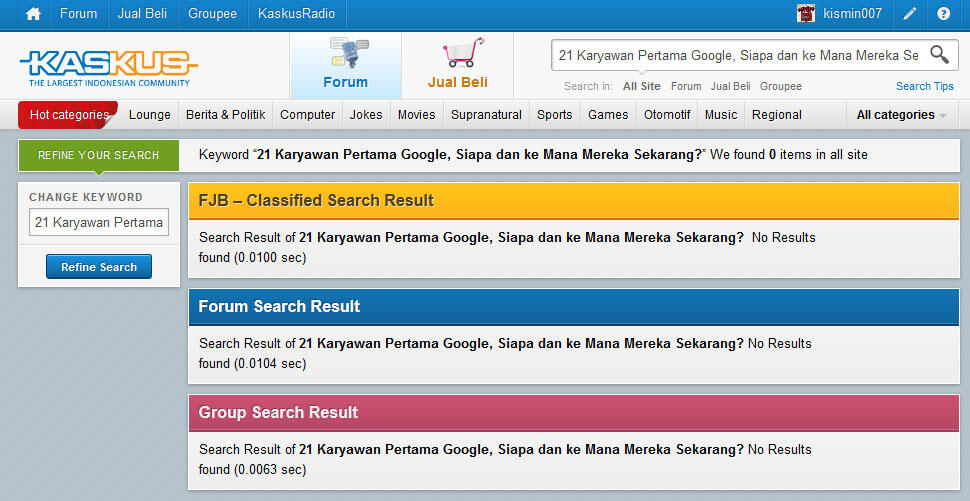970x501 pixels.
Task: Open Music category
Action: coord(721,115)
